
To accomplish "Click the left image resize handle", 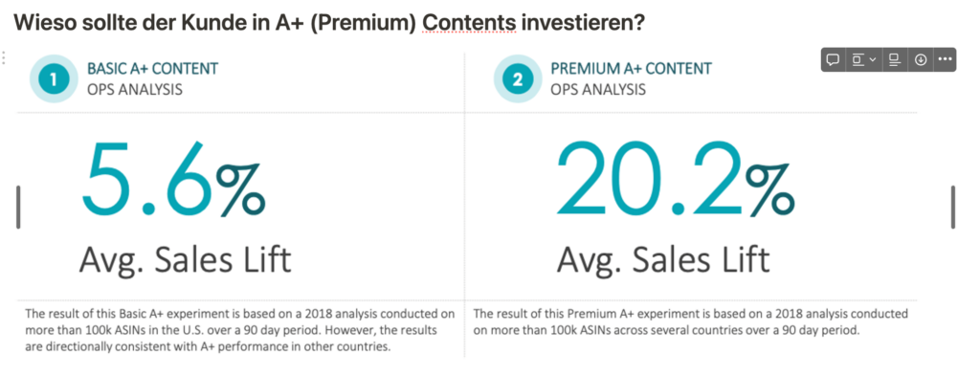I will (x=18, y=207).
